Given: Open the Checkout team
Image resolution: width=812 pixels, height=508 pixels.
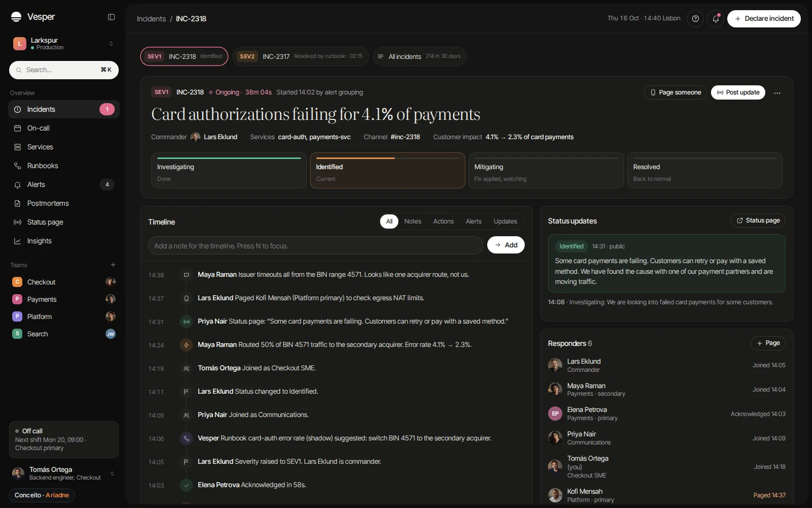Looking at the screenshot, I should 64,282.
